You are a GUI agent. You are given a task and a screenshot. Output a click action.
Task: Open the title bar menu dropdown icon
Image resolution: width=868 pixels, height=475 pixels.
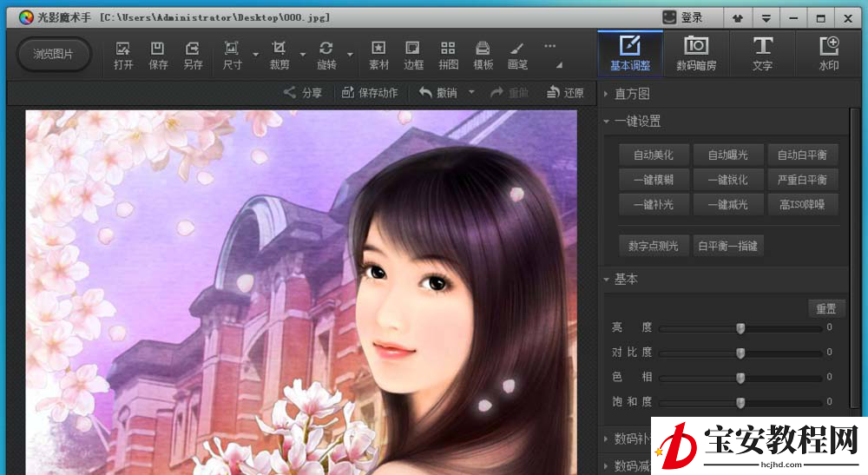[766, 18]
